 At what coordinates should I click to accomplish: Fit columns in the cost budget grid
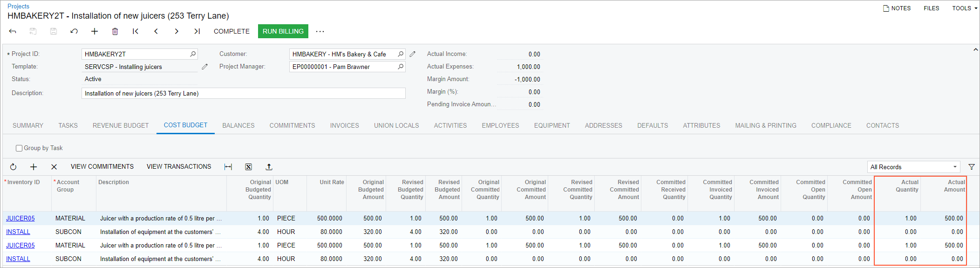click(x=228, y=167)
